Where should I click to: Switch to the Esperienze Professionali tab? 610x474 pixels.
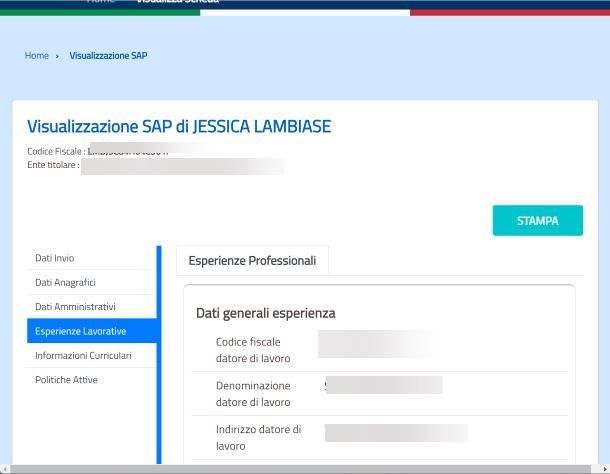pos(252,261)
